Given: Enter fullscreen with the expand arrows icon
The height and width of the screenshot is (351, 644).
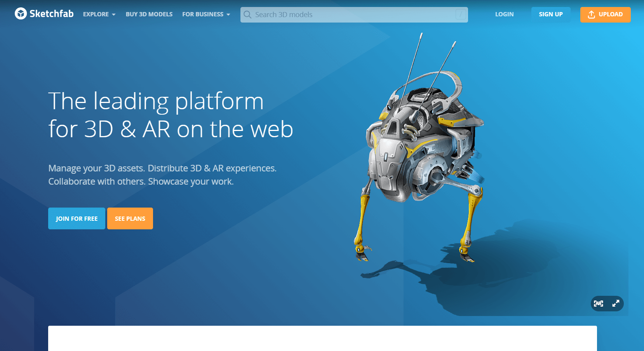Looking at the screenshot, I should (616, 304).
